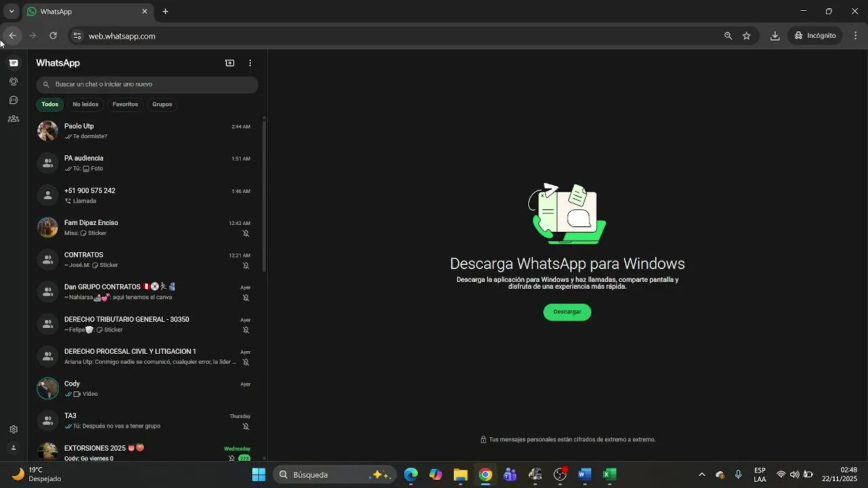This screenshot has width=868, height=488.
Task: Open chat with Cody
Action: tap(144, 388)
